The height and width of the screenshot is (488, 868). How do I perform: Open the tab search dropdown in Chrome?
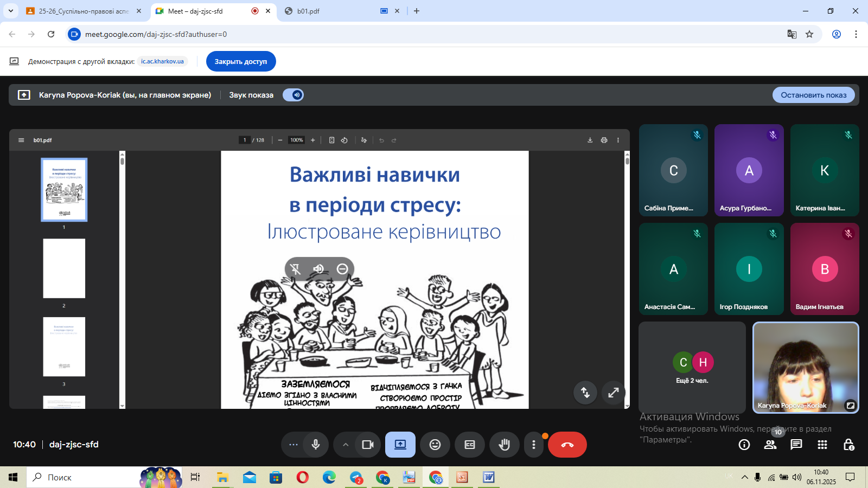(10, 11)
